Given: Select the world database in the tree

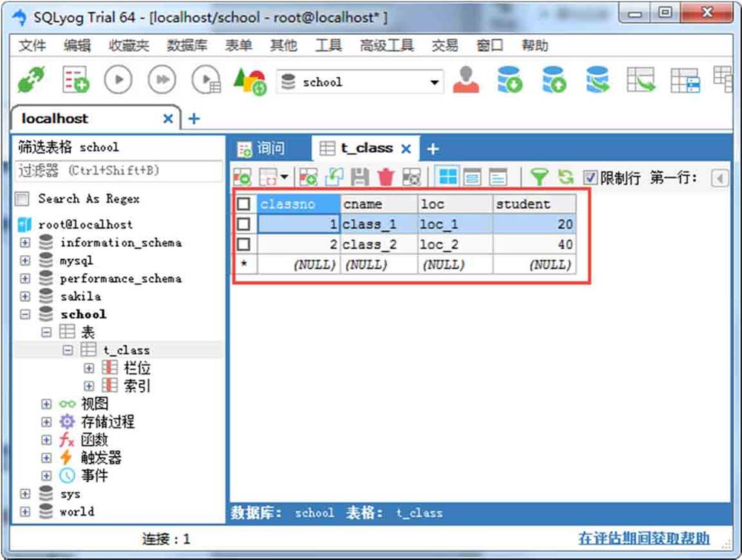Looking at the screenshot, I should pos(76,511).
